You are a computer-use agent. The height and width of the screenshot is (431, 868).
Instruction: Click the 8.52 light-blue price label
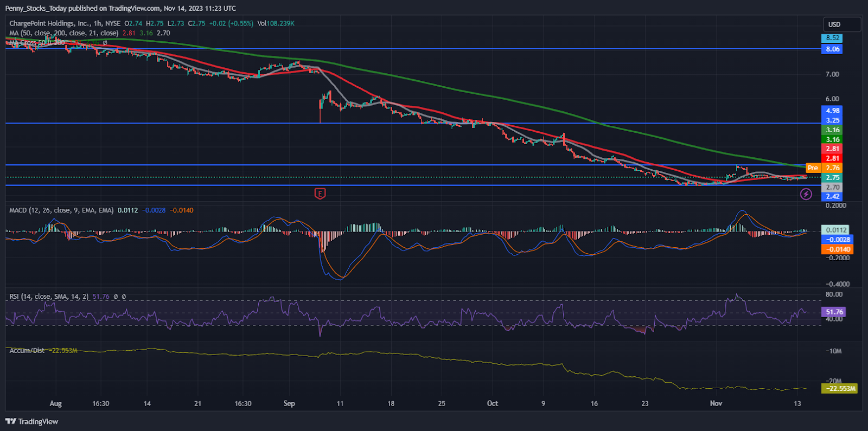click(x=832, y=38)
